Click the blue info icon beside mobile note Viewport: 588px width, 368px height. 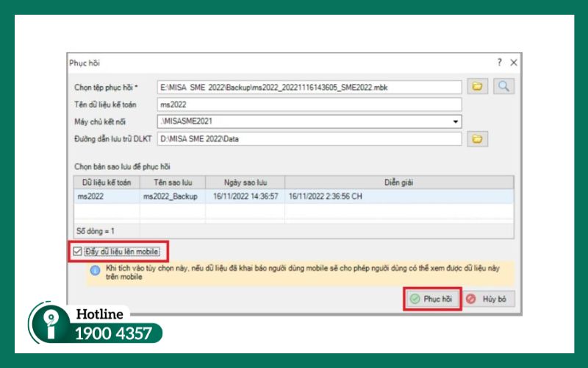coord(94,271)
